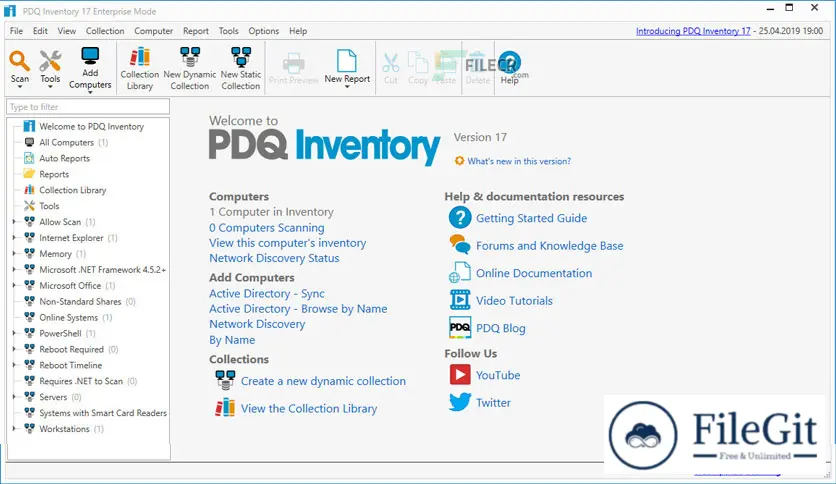
Task: Click the gear icon beside What's new
Action: tap(459, 160)
